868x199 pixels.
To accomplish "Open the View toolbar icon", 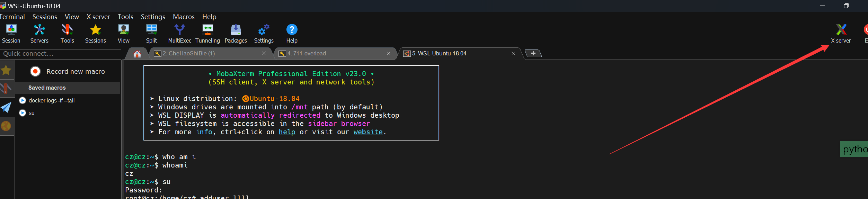I will (123, 34).
